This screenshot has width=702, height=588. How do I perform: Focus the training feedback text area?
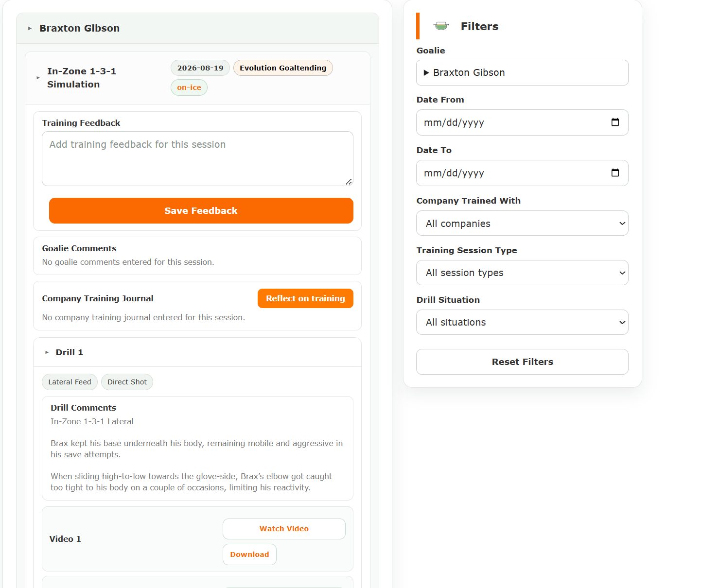point(197,158)
